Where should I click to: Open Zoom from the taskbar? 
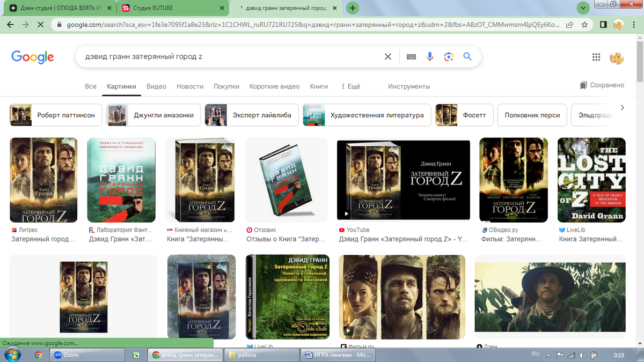click(87, 355)
